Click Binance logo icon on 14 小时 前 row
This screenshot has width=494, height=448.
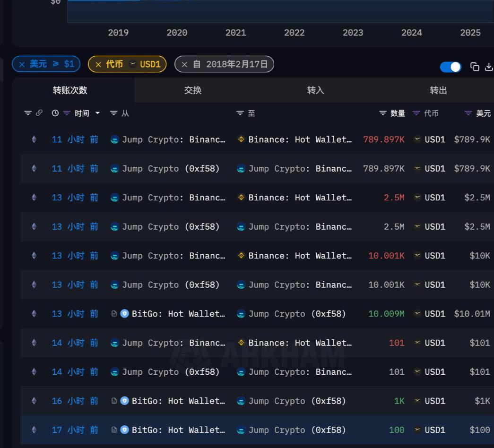pyautogui.click(x=242, y=343)
